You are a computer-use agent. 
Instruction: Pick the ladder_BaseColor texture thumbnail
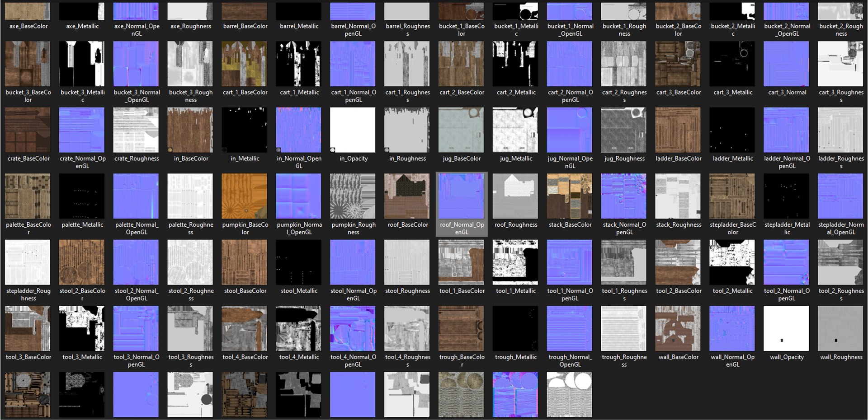(678, 130)
